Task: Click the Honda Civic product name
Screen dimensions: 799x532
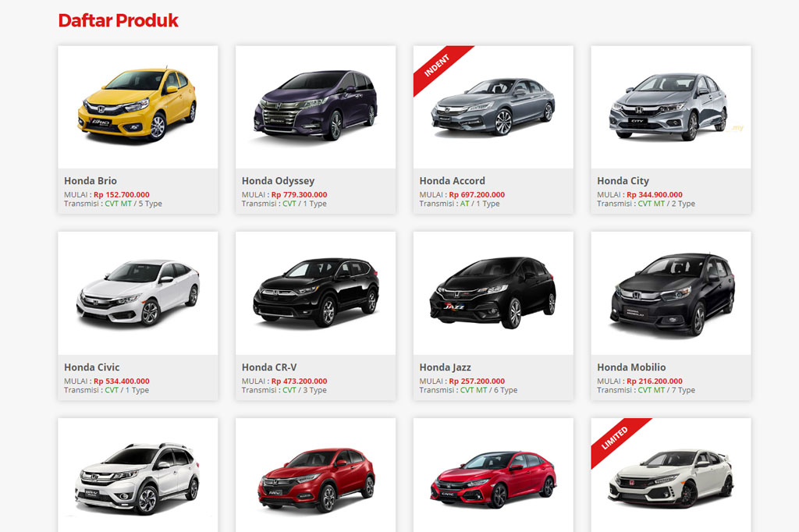Action: point(92,367)
